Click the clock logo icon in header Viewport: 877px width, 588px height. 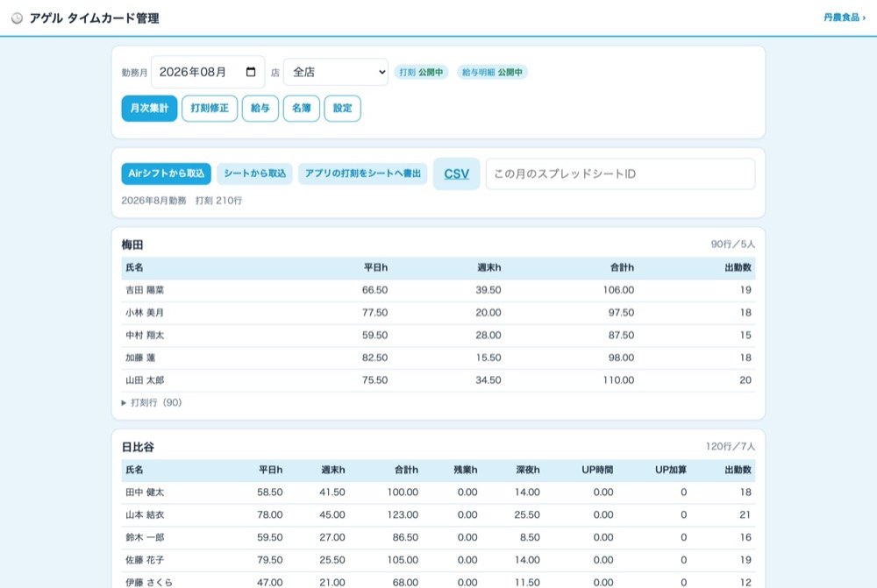pyautogui.click(x=18, y=18)
